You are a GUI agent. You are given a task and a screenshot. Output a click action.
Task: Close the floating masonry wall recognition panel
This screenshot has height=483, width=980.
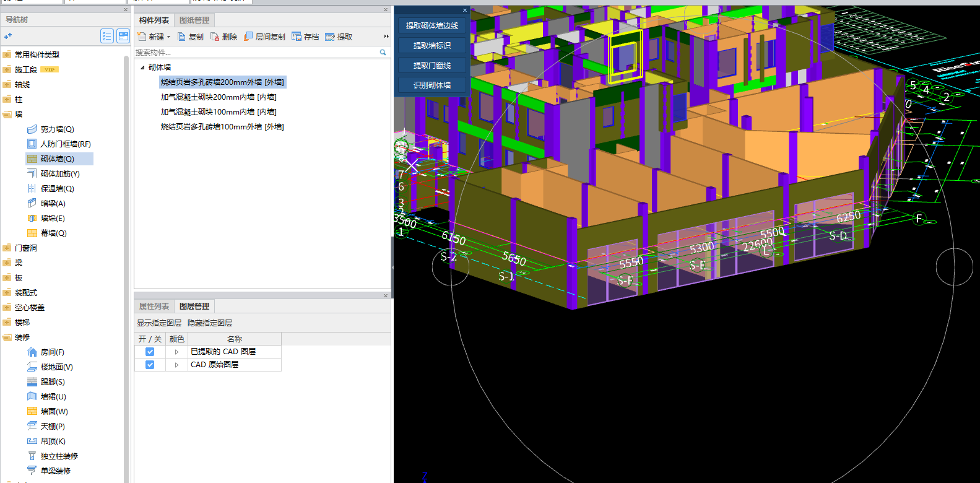pyautogui.click(x=465, y=10)
